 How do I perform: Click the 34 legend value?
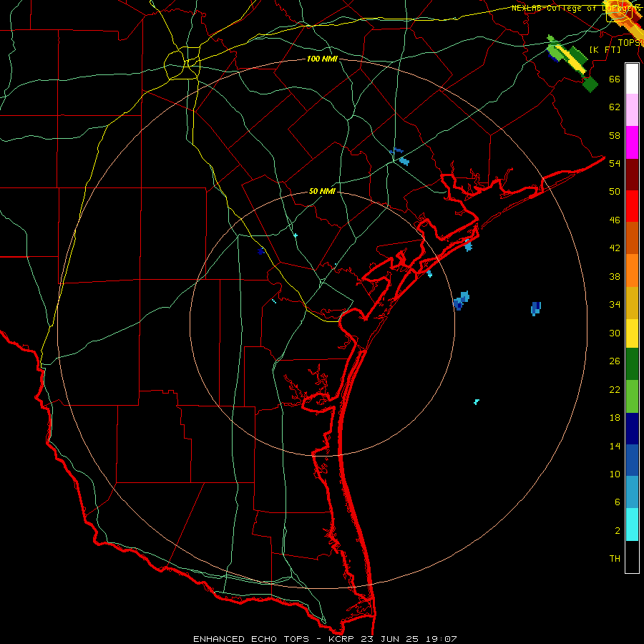point(615,304)
